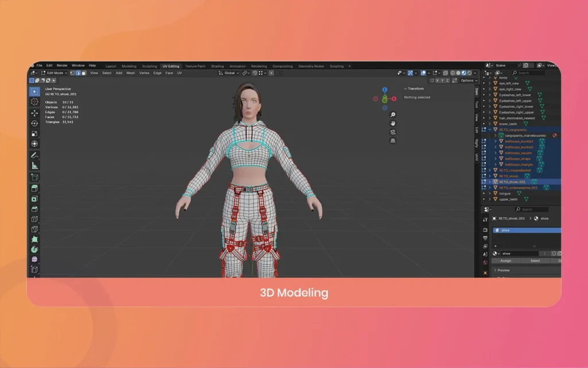Switch to solid viewport shading
The image size is (588, 368).
point(458,73)
